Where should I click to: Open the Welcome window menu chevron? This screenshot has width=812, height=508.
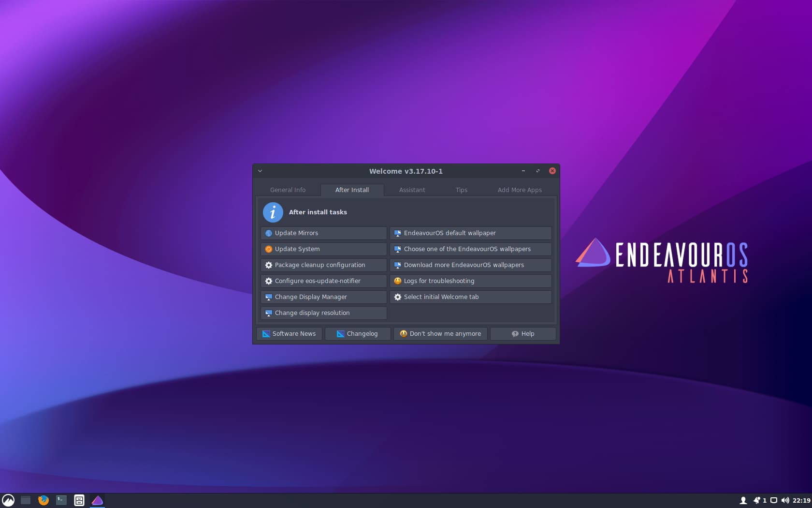tap(260, 171)
